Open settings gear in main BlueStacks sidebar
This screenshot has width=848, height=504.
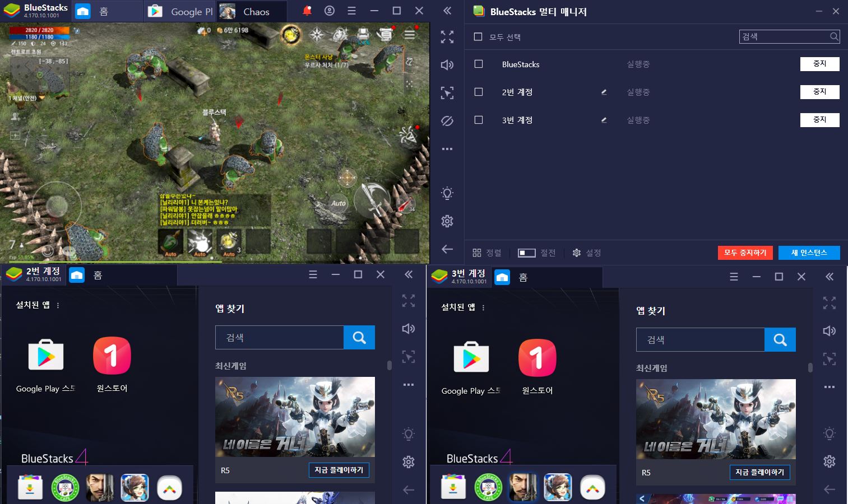[x=447, y=221]
